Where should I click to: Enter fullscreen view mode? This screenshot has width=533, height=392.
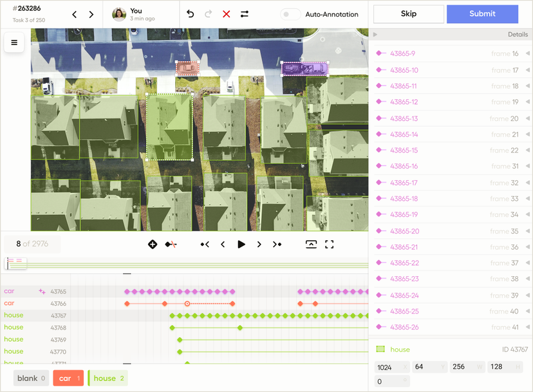(x=330, y=244)
